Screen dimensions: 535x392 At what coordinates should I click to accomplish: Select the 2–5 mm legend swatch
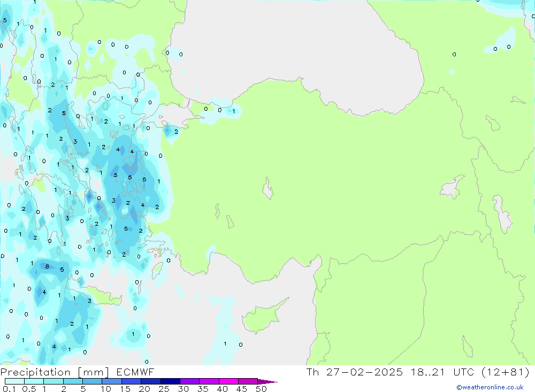[73, 381]
